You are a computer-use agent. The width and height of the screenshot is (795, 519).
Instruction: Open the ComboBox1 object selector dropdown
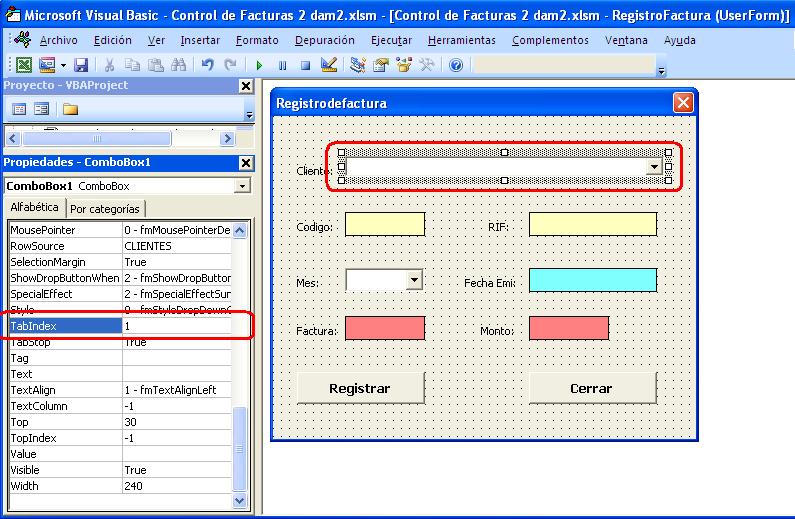pyautogui.click(x=242, y=186)
